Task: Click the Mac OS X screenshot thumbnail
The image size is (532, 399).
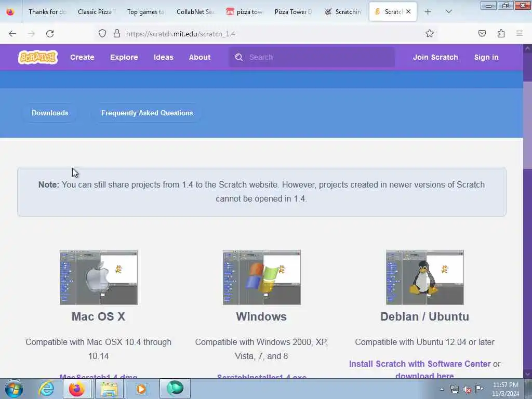Action: pos(99,277)
